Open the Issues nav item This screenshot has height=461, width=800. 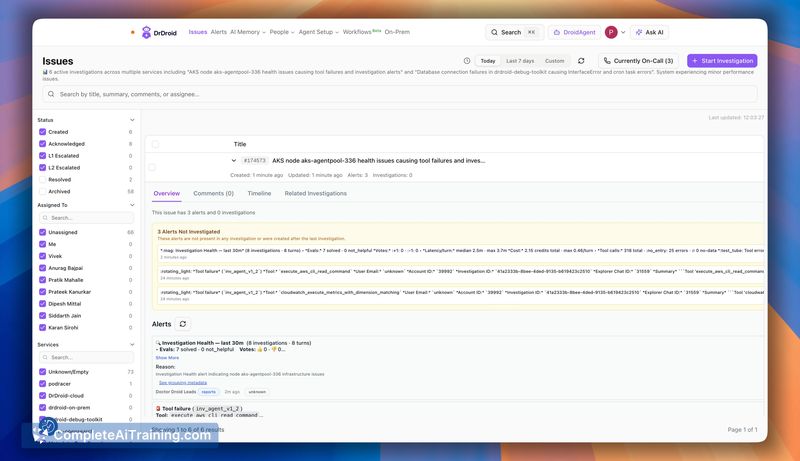tap(198, 32)
